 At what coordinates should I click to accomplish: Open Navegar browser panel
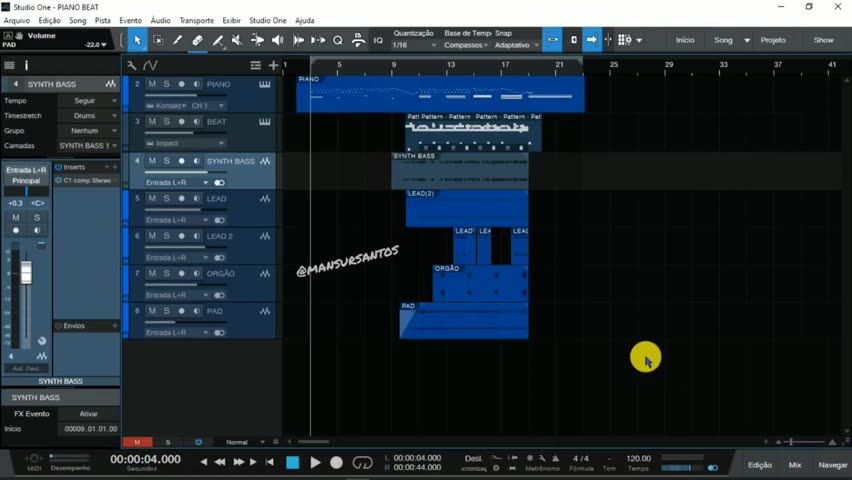(833, 465)
